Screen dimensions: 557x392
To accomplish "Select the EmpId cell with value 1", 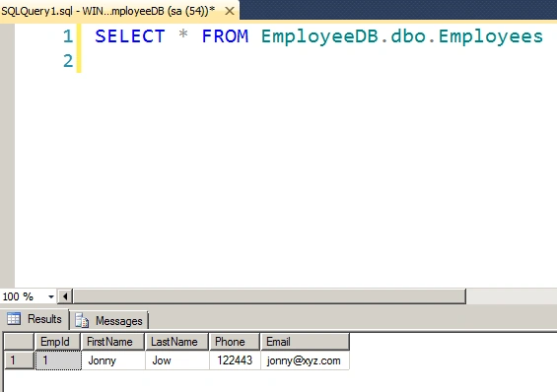I will [58, 360].
